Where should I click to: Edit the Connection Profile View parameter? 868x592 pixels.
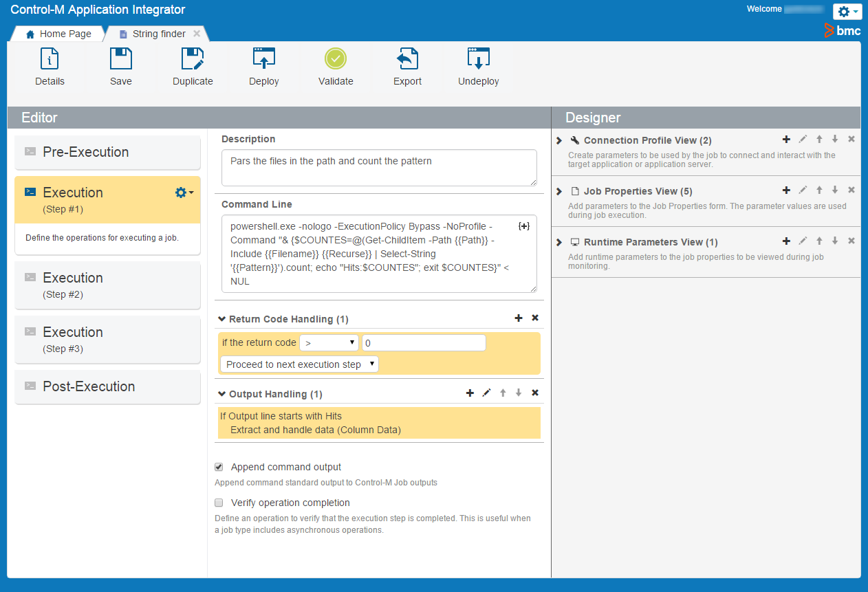pyautogui.click(x=803, y=139)
